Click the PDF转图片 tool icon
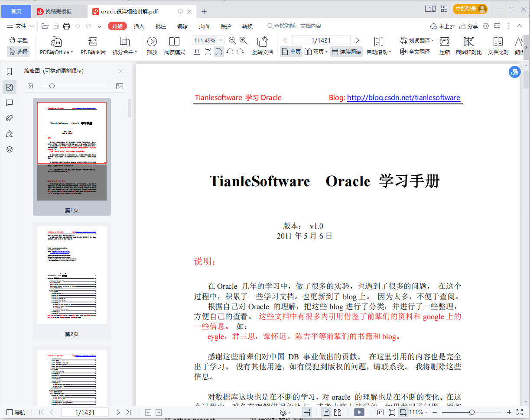The width and height of the screenshot is (530, 420). (93, 42)
